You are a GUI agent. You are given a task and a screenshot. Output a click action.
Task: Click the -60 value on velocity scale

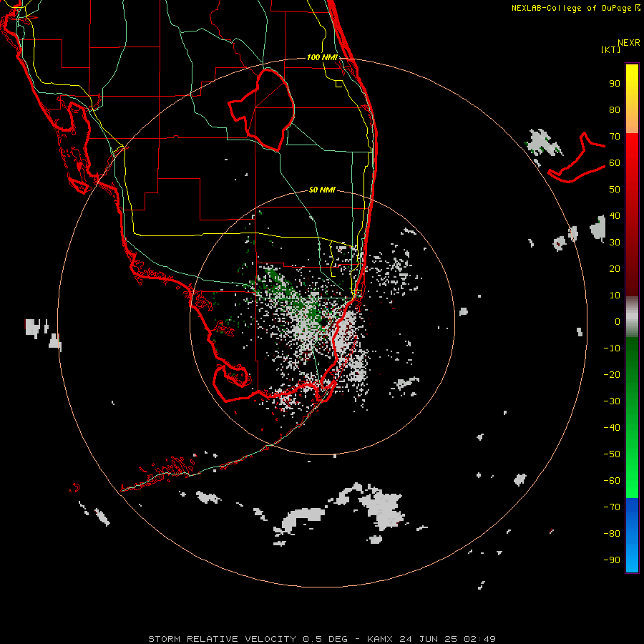tap(612, 481)
